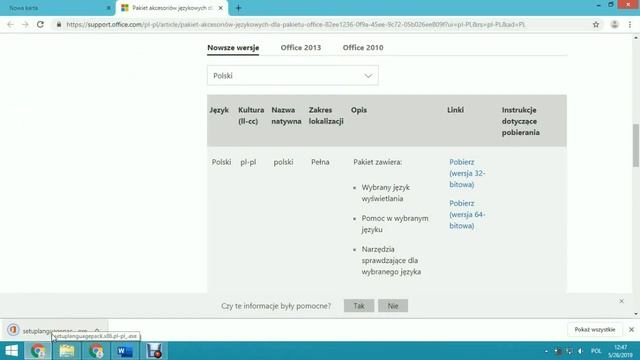The height and width of the screenshot is (360, 640).
Task: Close the downloads bar
Action: tap(631, 329)
